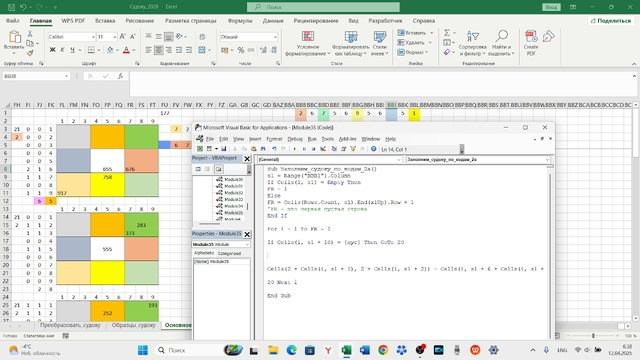Image resolution: width=640 pixels, height=360 pixels.
Task: Close the Properties - Module35 panel
Action: click(x=247, y=234)
